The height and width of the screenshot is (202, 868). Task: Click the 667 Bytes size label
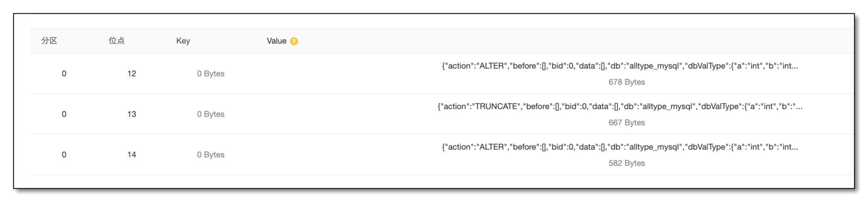627,123
